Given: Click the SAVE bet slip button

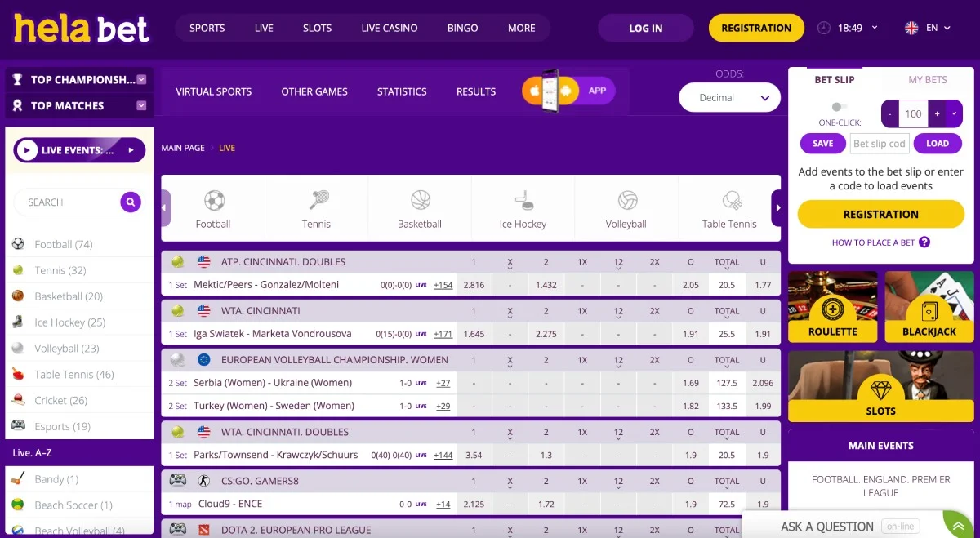Looking at the screenshot, I should pos(823,144).
